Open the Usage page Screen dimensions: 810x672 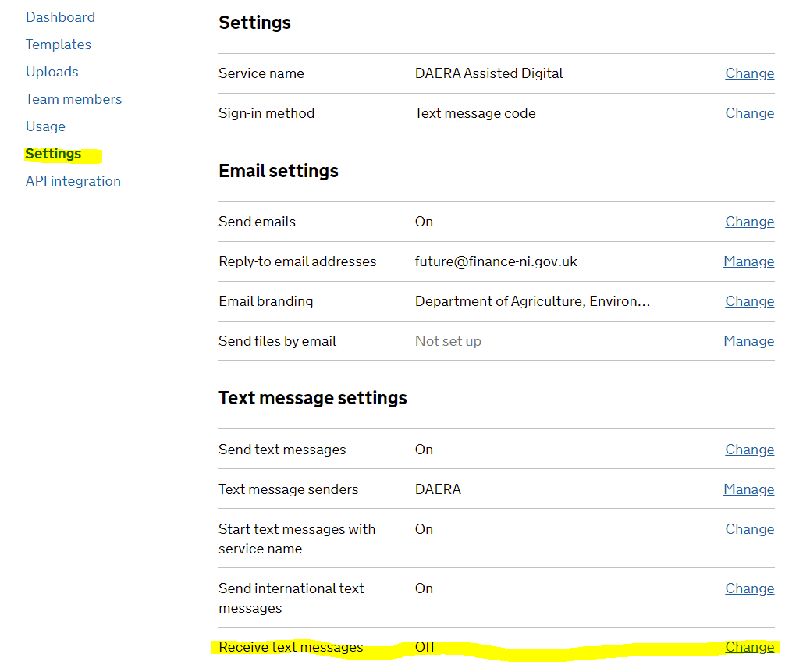[45, 126]
